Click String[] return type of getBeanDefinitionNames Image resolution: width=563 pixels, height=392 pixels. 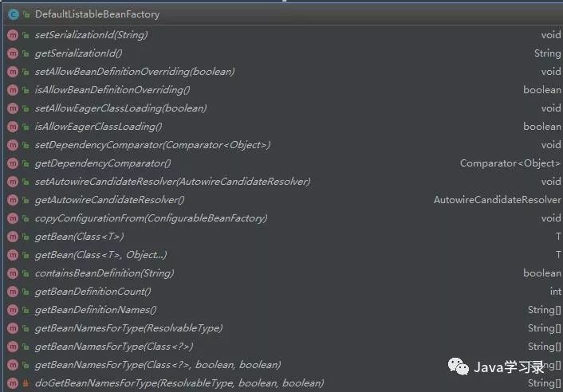point(545,310)
